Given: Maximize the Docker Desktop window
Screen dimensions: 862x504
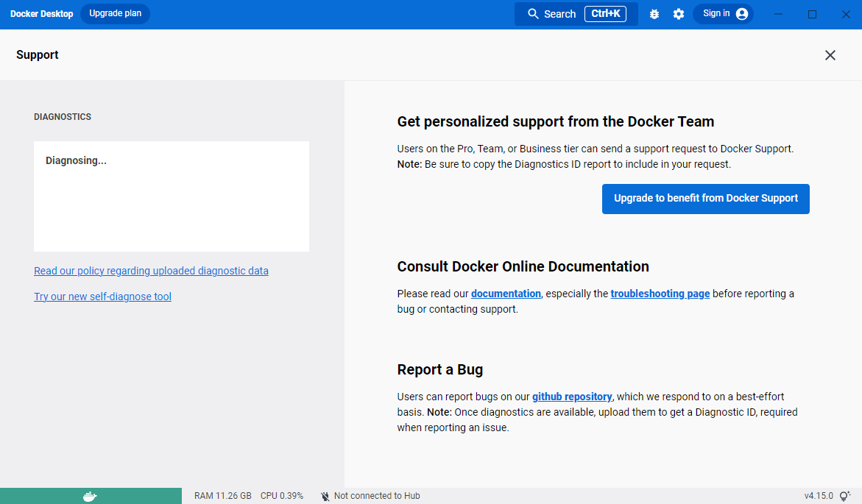Looking at the screenshot, I should coord(813,14).
